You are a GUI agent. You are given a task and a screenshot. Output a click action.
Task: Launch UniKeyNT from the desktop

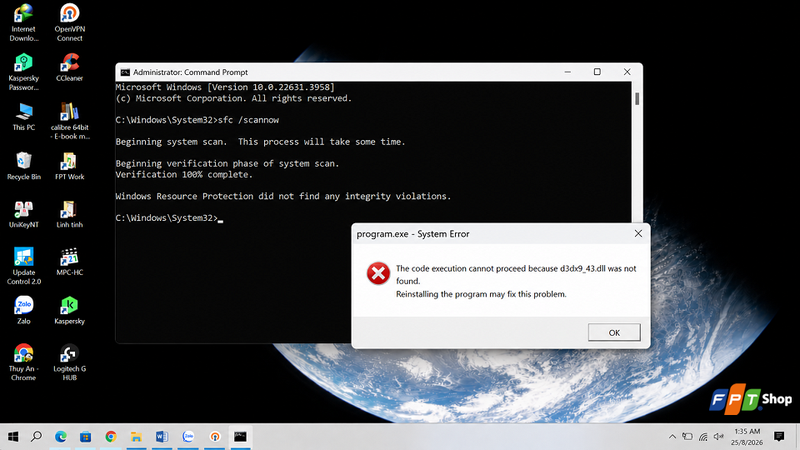23,214
